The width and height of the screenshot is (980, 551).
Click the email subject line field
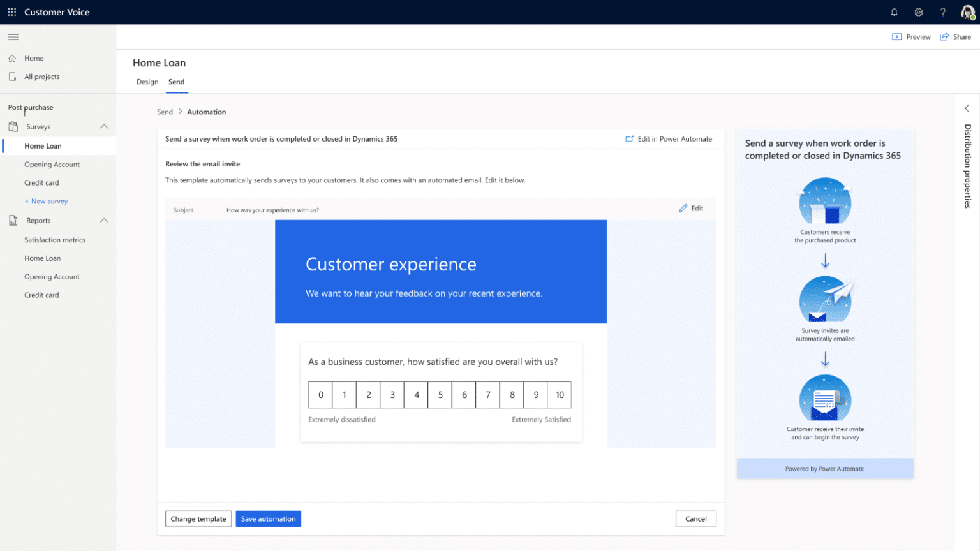tap(272, 210)
